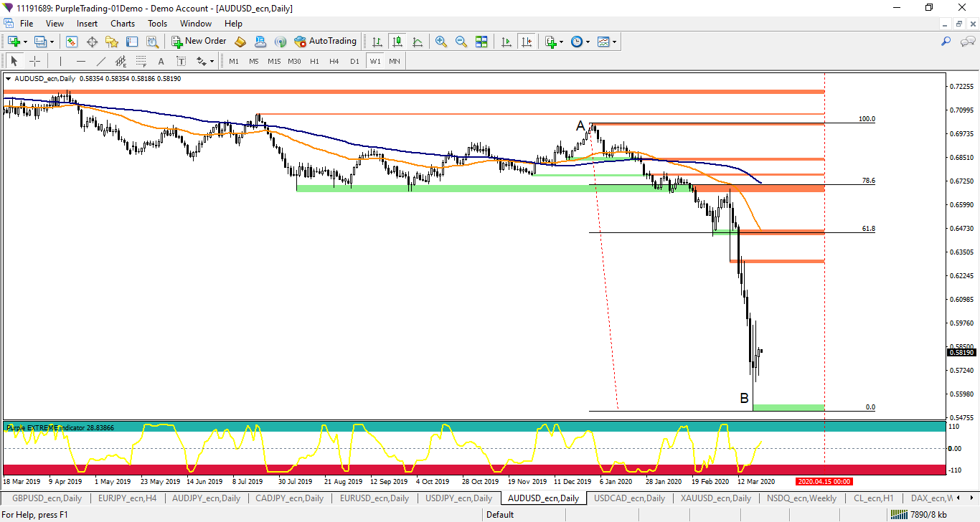Open the Terminal panel icon
Screen dimensions: 980x522
coord(132,42)
